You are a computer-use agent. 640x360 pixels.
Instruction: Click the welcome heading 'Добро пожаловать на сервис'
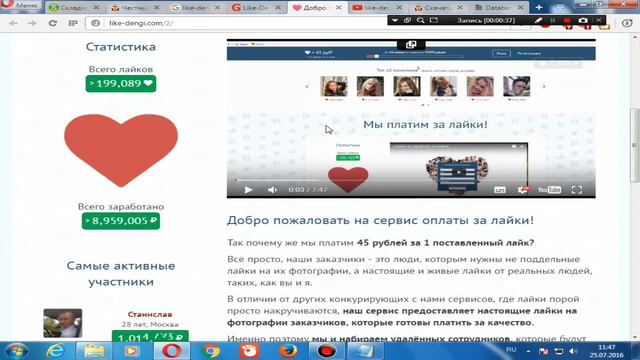pyautogui.click(x=380, y=220)
